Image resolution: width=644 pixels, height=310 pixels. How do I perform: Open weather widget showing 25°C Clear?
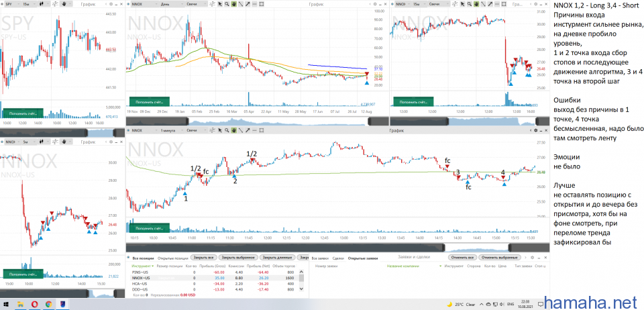click(x=460, y=304)
